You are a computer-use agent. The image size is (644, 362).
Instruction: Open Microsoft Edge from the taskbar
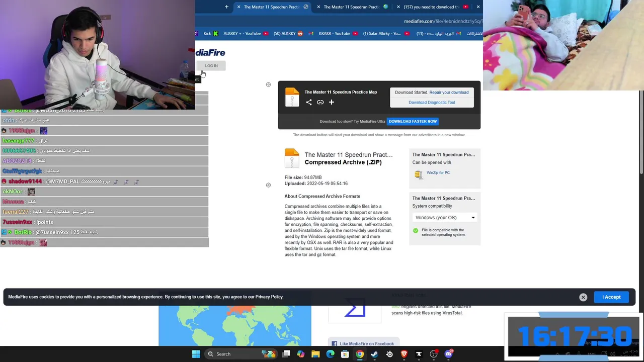[330, 354]
